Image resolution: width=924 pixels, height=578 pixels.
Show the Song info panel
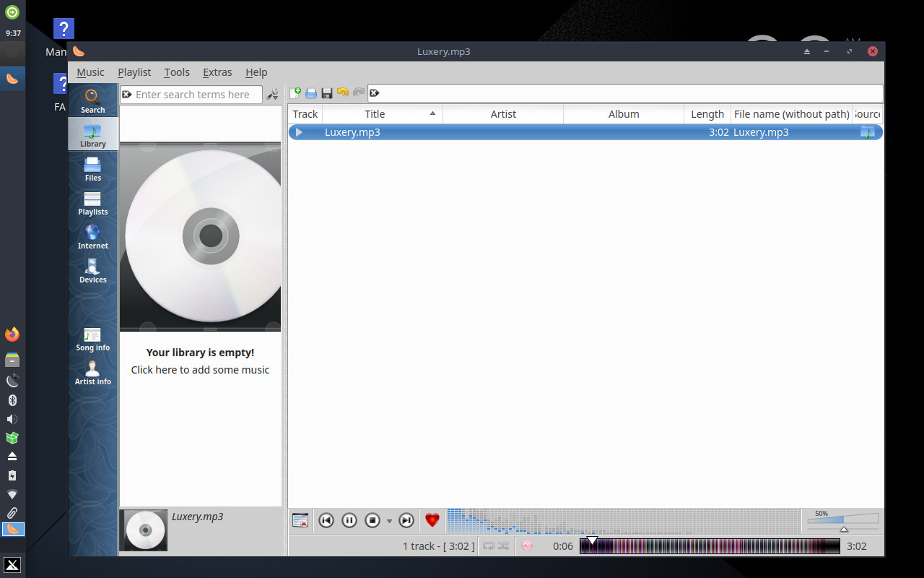click(x=92, y=338)
